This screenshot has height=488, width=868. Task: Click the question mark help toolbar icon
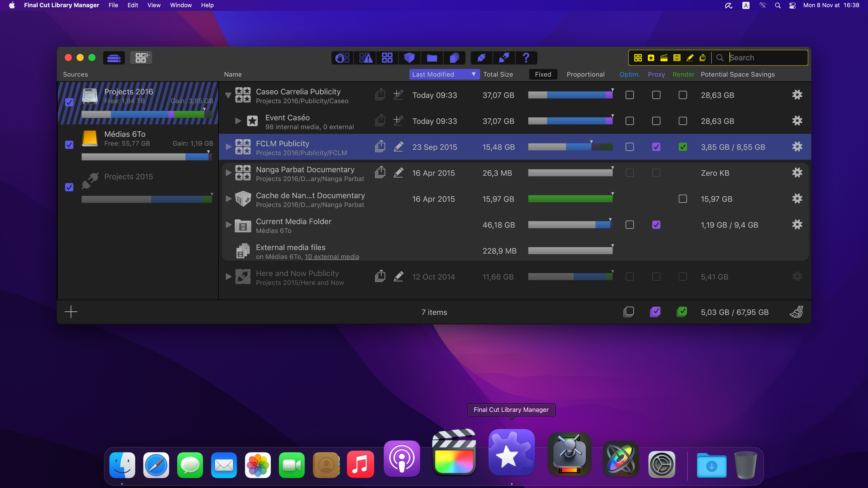tap(526, 58)
